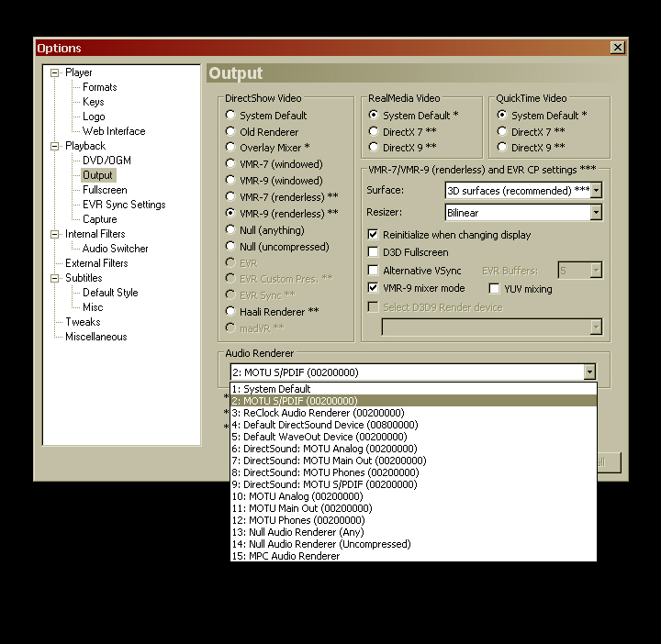Choose 14: Null Audio Renderer (Uncompressed)
Screen dimensions: 661x644
pos(413,544)
